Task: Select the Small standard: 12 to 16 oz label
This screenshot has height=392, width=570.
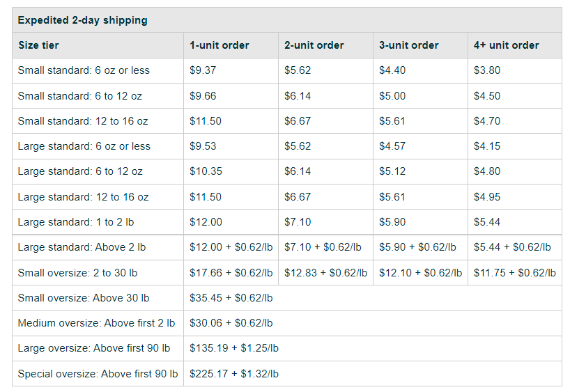Action: (x=83, y=121)
